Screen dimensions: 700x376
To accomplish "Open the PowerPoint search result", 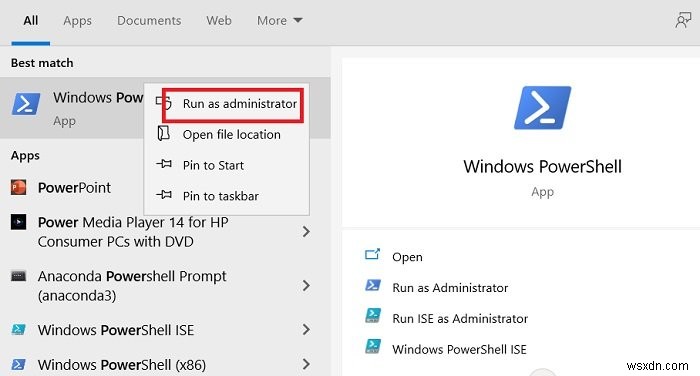I will [x=74, y=188].
